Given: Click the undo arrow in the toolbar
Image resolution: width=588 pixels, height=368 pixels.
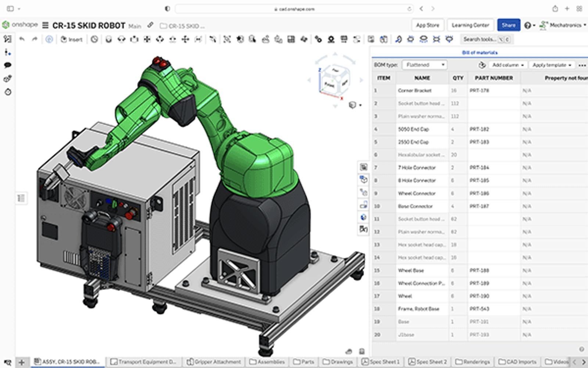Looking at the screenshot, I should click(x=22, y=39).
